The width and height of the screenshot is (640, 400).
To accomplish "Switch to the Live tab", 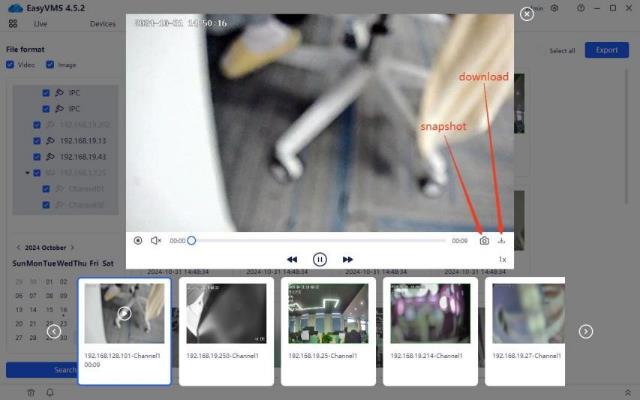I will click(40, 23).
